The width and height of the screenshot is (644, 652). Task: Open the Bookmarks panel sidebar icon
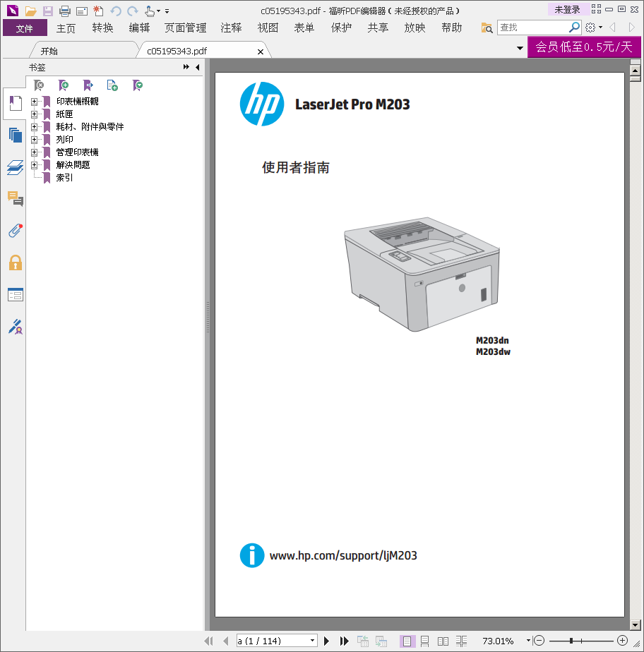tap(16, 103)
